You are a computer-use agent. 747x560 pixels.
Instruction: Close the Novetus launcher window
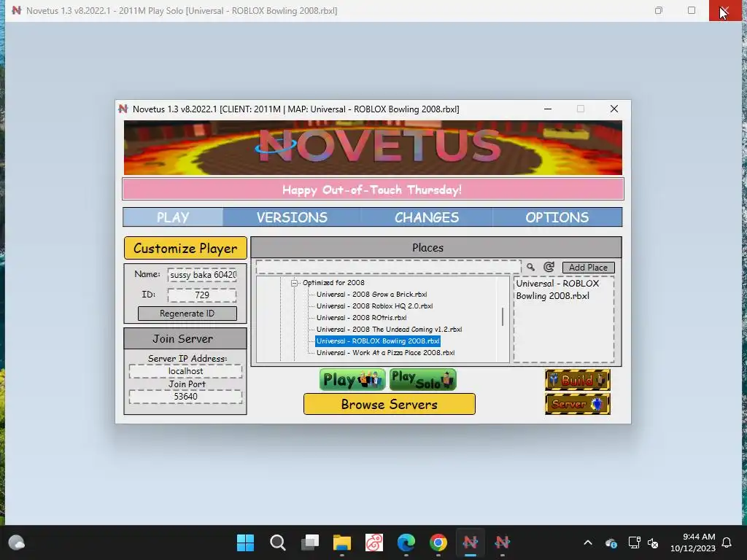click(614, 109)
